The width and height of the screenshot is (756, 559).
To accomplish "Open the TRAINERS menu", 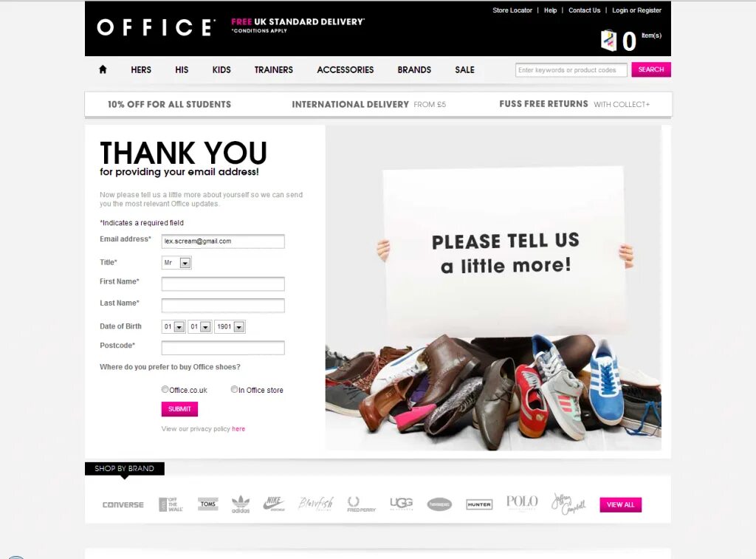I will [x=273, y=70].
